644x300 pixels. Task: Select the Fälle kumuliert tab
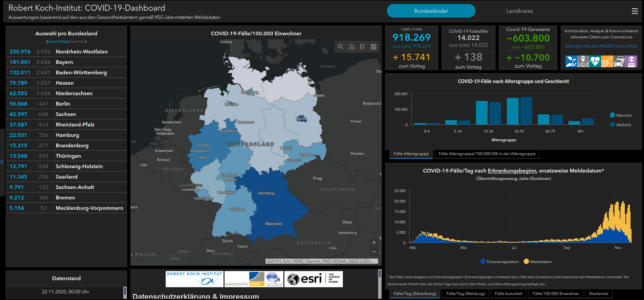(x=509, y=294)
